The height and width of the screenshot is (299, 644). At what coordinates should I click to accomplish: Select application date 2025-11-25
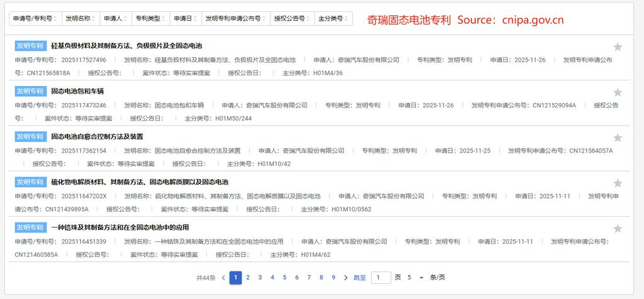coord(475,151)
